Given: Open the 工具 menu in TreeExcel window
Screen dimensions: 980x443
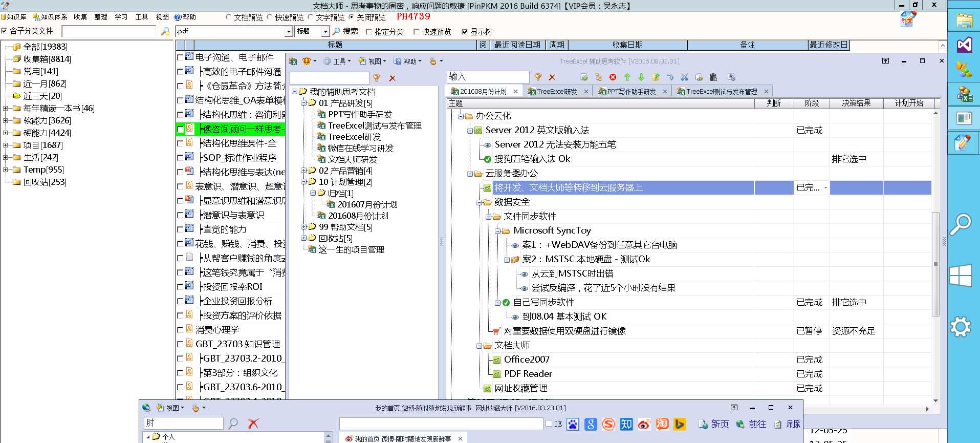Looking at the screenshot, I should pos(337,61).
